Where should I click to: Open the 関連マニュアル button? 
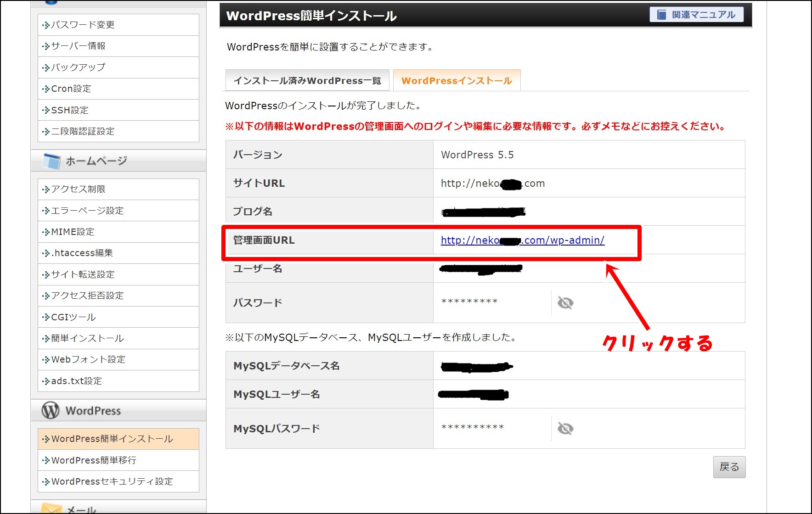click(696, 15)
